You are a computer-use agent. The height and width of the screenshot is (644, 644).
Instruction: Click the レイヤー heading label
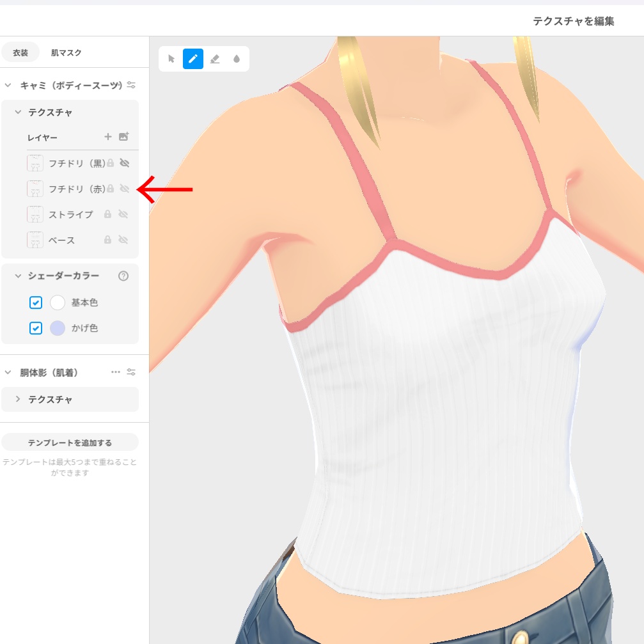coord(42,137)
